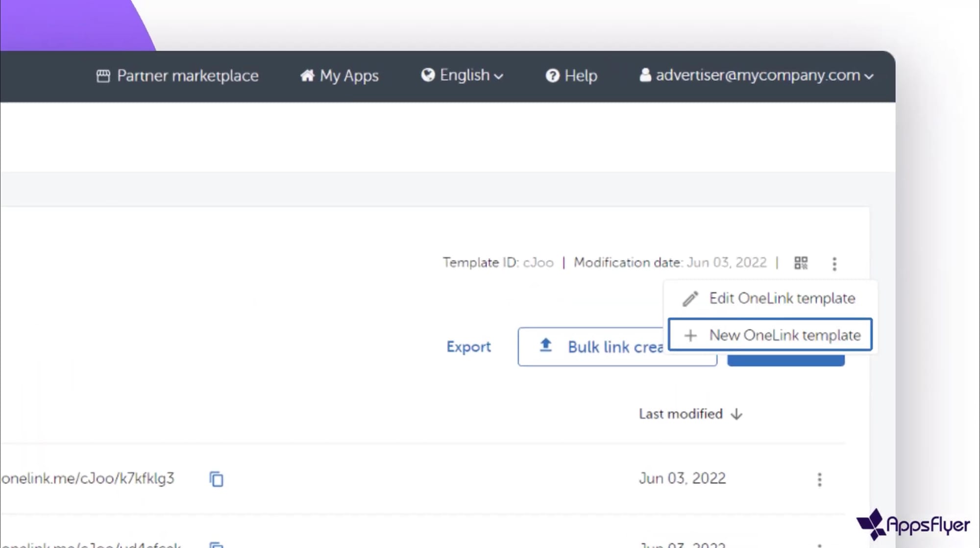Open the template three-dot options menu

pyautogui.click(x=834, y=264)
